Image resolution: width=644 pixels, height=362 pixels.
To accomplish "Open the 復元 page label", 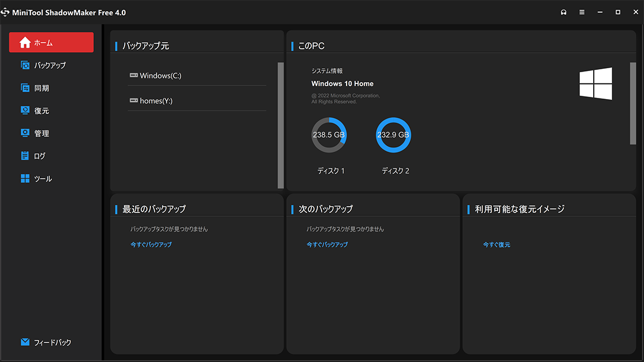I will click(x=41, y=111).
